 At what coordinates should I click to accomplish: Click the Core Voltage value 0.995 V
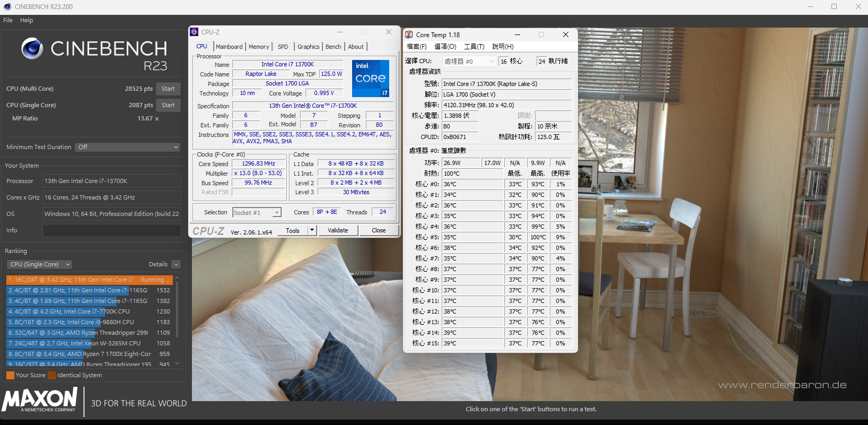coord(324,93)
